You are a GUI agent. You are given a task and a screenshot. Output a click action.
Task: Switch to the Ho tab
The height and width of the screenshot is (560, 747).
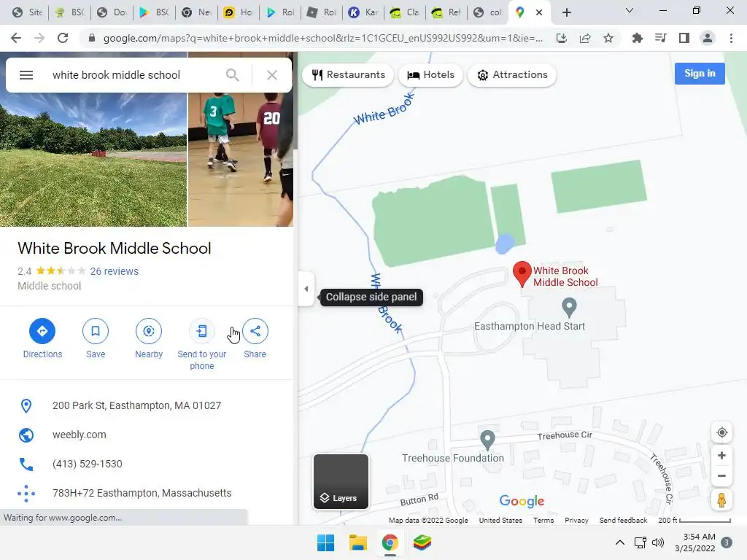point(239,12)
